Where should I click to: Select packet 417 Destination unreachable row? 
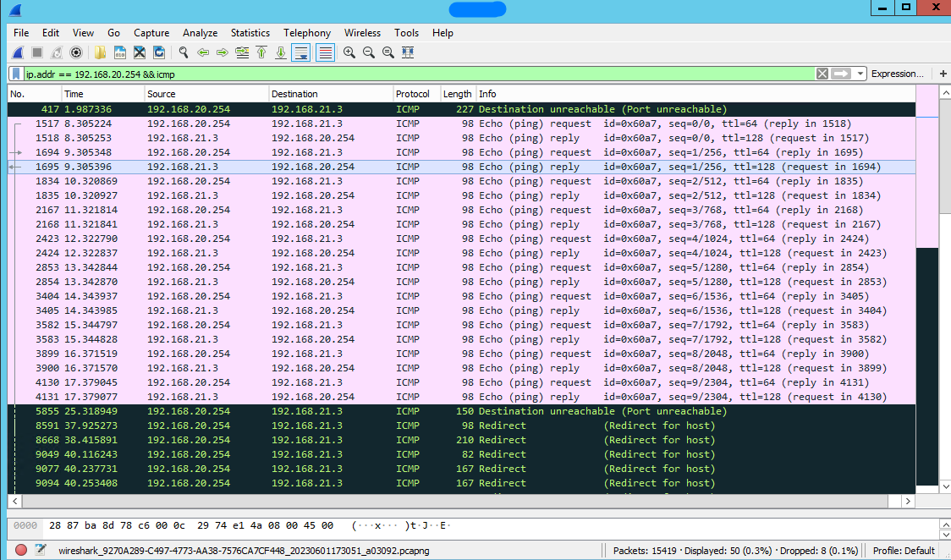462,109
